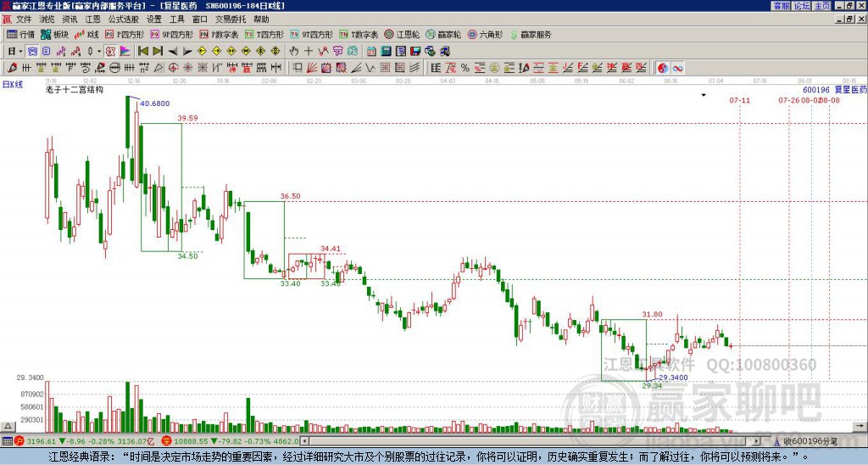The height and width of the screenshot is (465, 868).
Task: Open the 浏览 menu
Action: click(47, 20)
